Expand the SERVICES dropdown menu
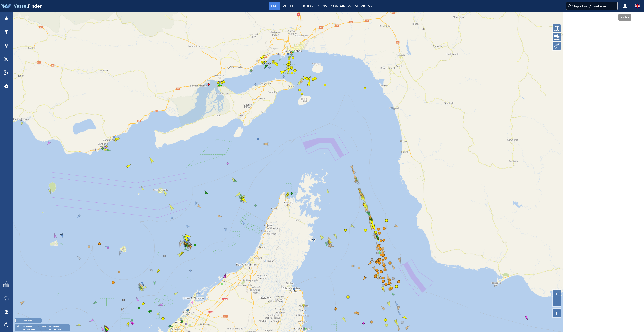 click(x=364, y=6)
